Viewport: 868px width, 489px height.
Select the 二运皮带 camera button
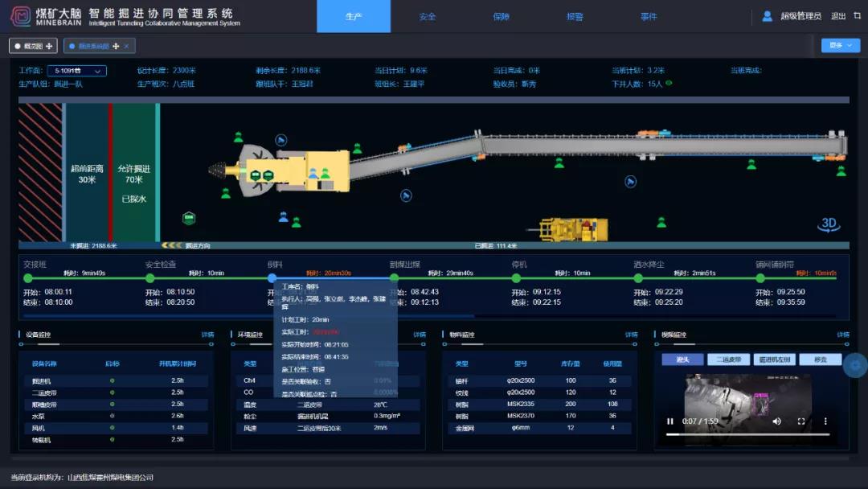(728, 360)
